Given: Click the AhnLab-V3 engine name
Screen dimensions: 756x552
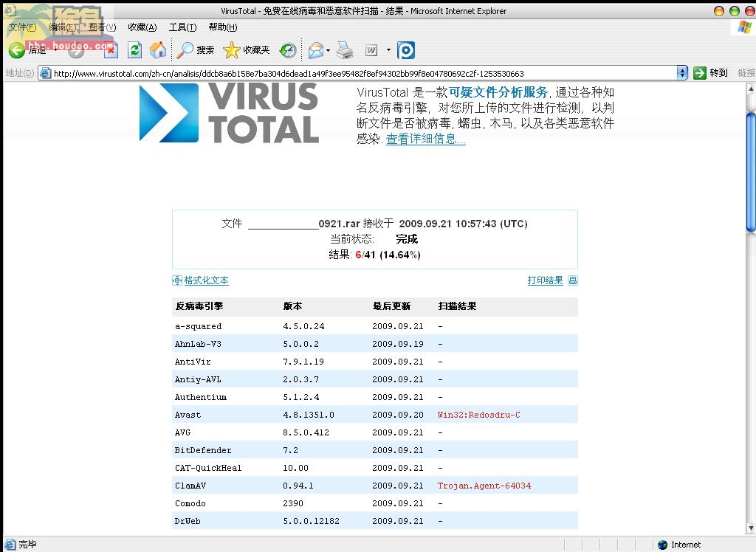Looking at the screenshot, I should (x=198, y=344).
